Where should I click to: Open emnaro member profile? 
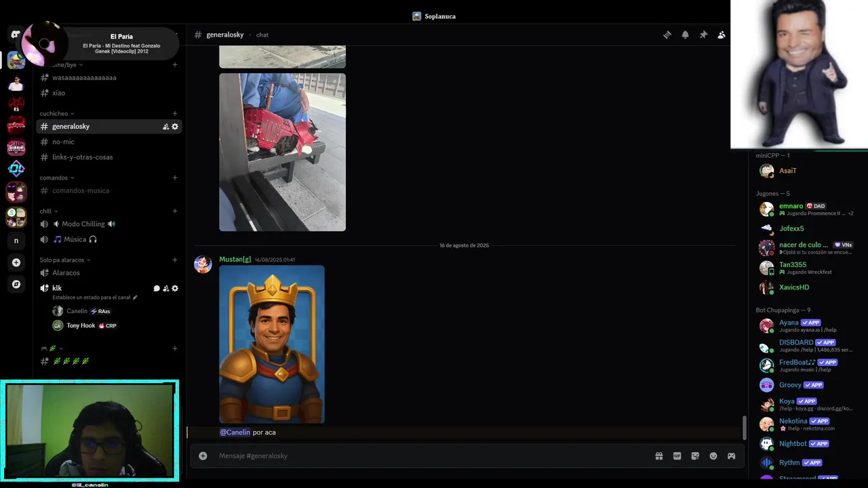[807, 209]
